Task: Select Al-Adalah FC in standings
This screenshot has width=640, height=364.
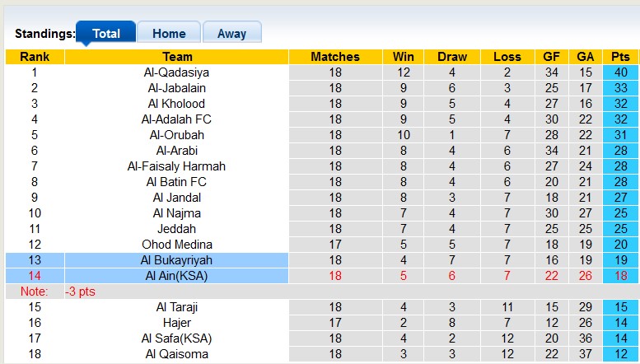Action: (176, 119)
